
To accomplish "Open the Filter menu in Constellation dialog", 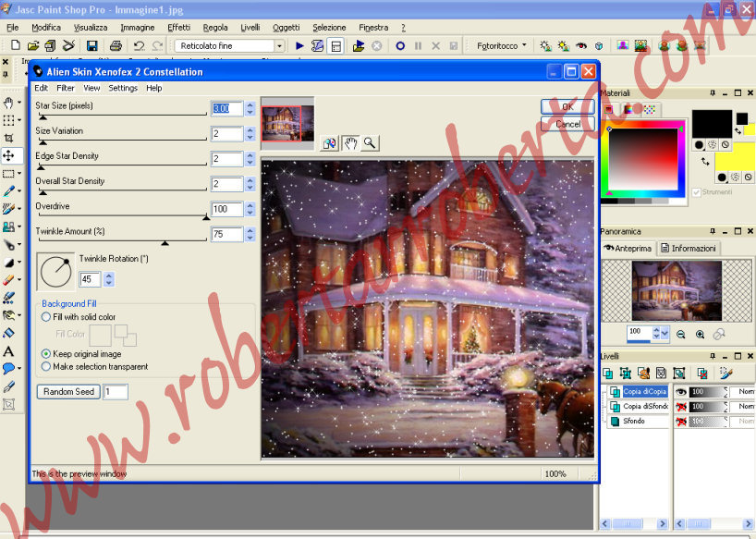I will click(x=65, y=88).
